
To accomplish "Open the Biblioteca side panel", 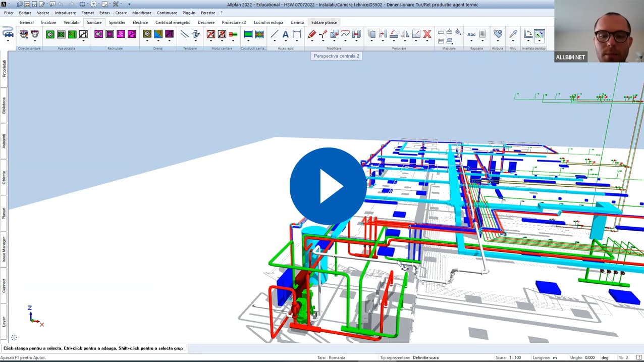I will point(4,105).
